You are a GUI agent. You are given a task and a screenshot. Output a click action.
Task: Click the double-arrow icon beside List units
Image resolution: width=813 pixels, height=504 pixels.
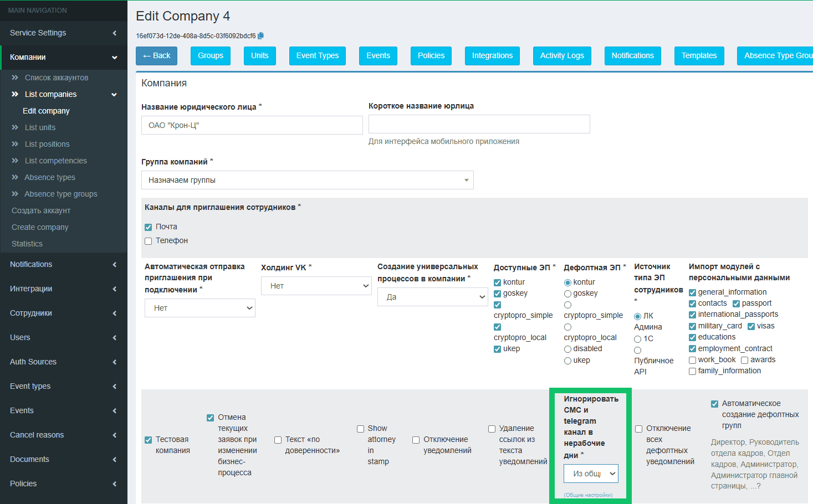click(15, 127)
